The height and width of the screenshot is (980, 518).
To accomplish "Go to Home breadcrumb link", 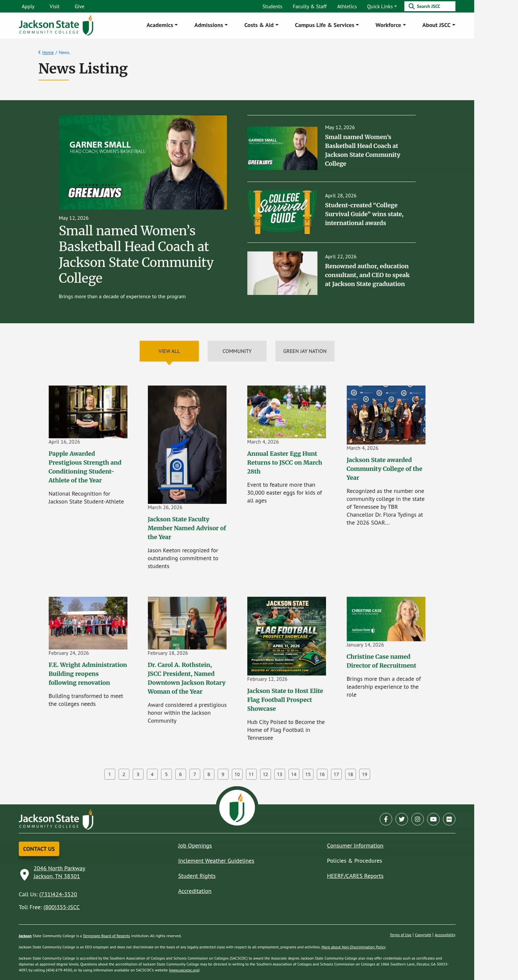I will click(48, 52).
